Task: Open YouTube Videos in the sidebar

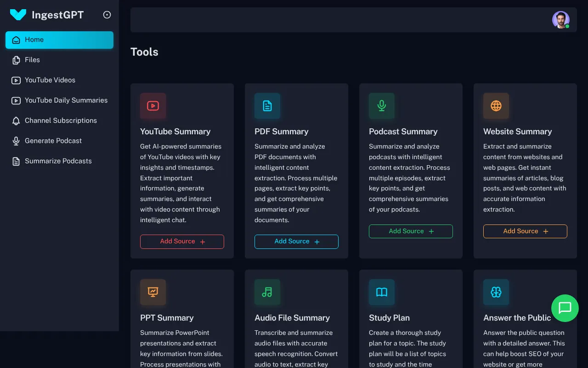Action: 59,80
